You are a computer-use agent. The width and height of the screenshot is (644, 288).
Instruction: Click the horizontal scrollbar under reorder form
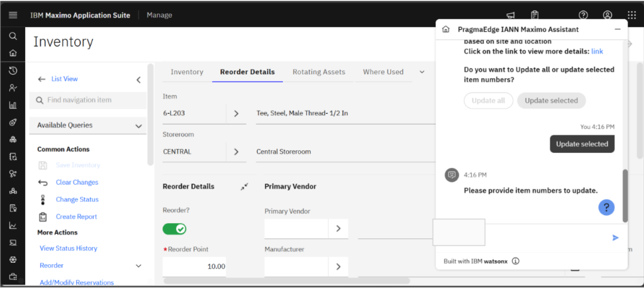(x=287, y=280)
